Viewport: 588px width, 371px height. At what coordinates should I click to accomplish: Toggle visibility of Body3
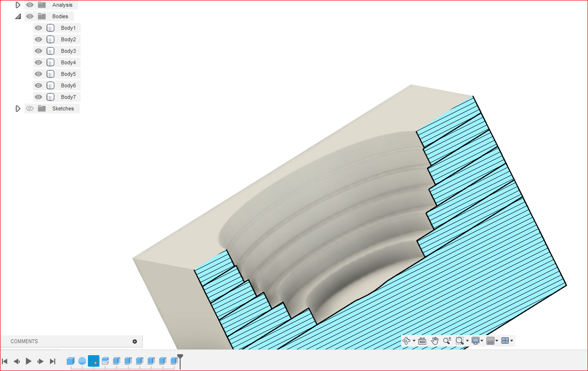pyautogui.click(x=38, y=50)
